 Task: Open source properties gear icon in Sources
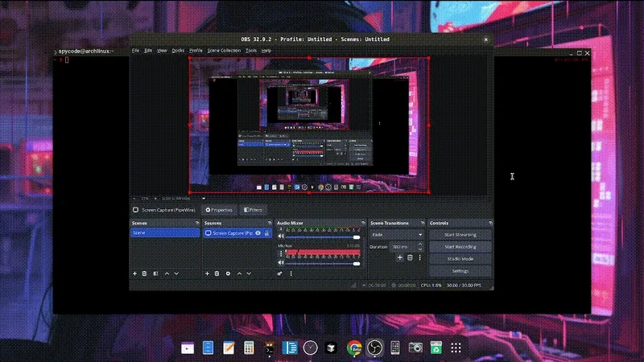tap(228, 274)
